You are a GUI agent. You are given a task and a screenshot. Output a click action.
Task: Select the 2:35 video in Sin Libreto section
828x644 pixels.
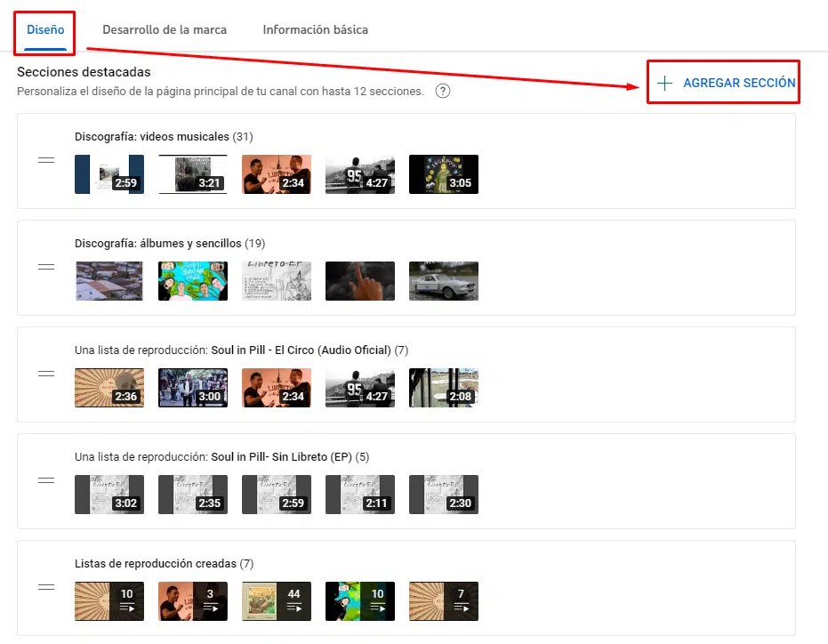pyautogui.click(x=192, y=494)
